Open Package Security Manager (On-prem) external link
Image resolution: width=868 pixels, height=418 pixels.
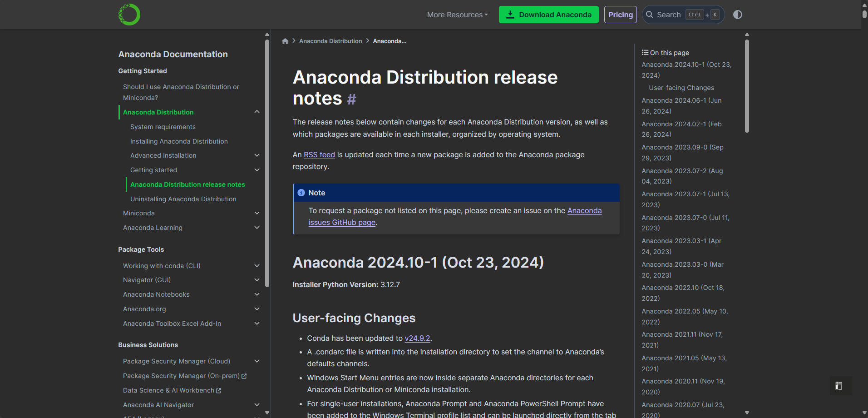185,376
